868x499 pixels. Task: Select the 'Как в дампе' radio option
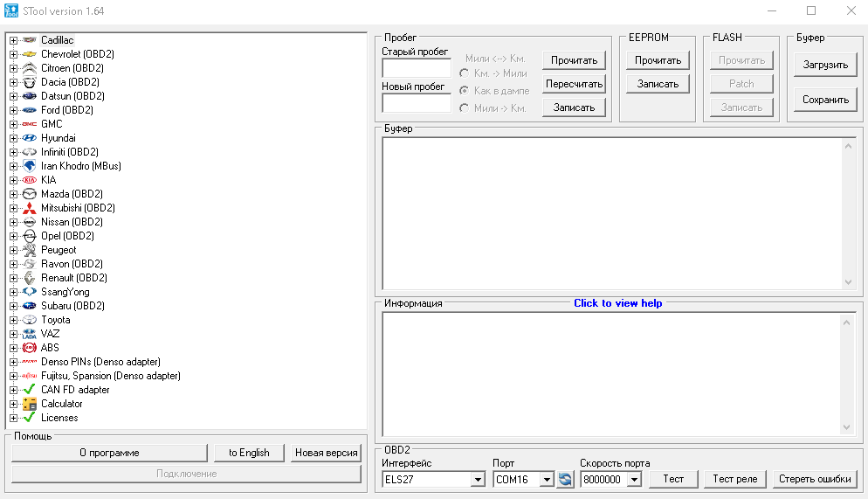point(465,91)
